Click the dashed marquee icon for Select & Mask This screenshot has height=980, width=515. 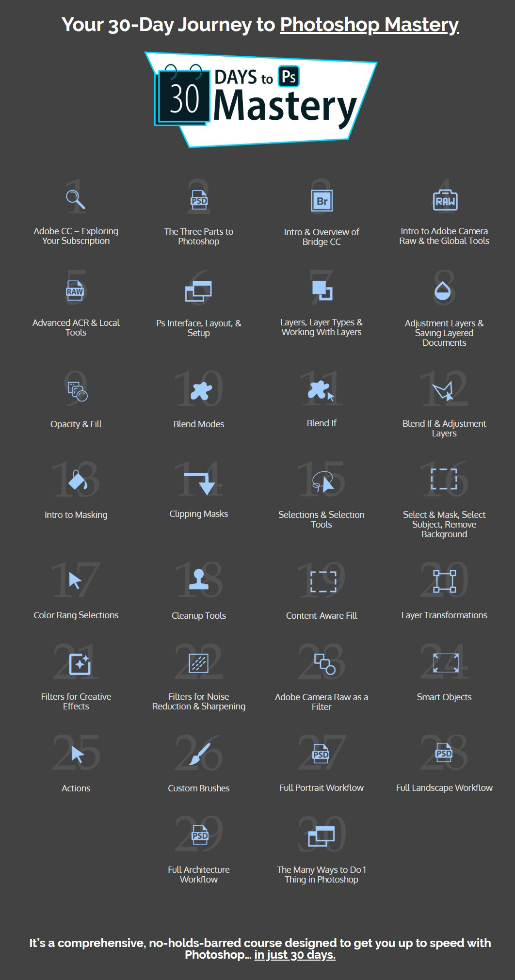point(444,479)
